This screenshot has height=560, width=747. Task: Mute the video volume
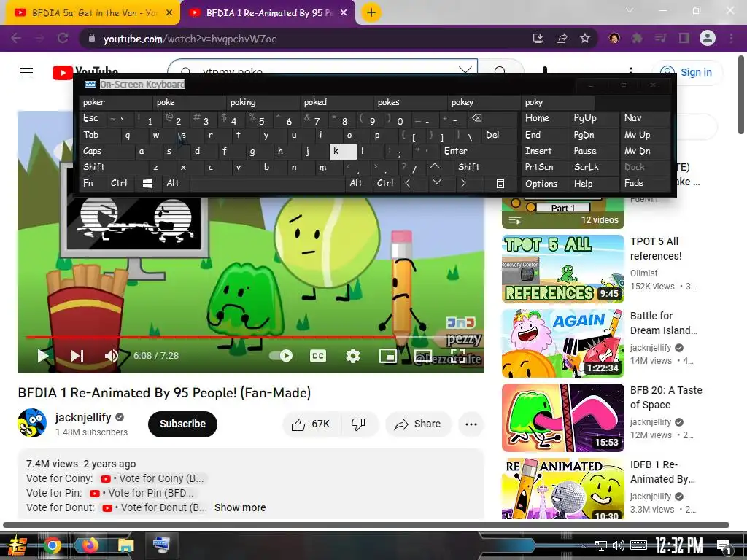[112, 355]
